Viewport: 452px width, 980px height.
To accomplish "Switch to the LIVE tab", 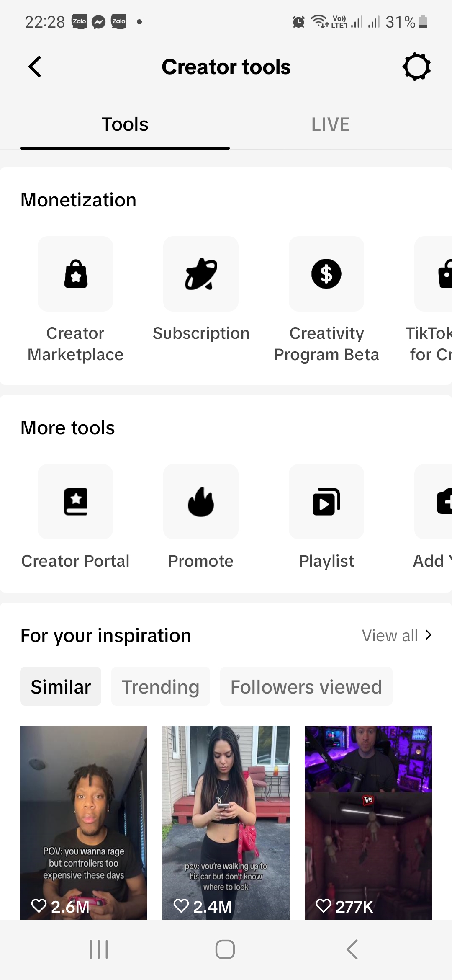I will point(330,124).
